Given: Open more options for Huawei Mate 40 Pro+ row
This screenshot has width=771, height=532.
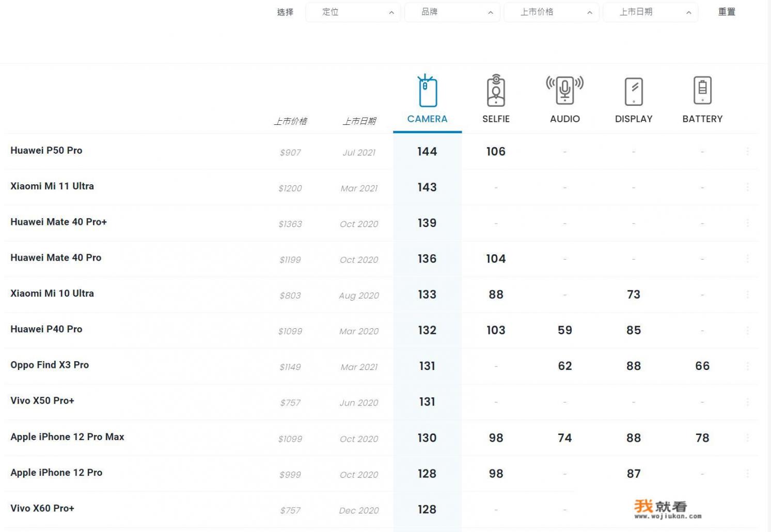Looking at the screenshot, I should (747, 223).
